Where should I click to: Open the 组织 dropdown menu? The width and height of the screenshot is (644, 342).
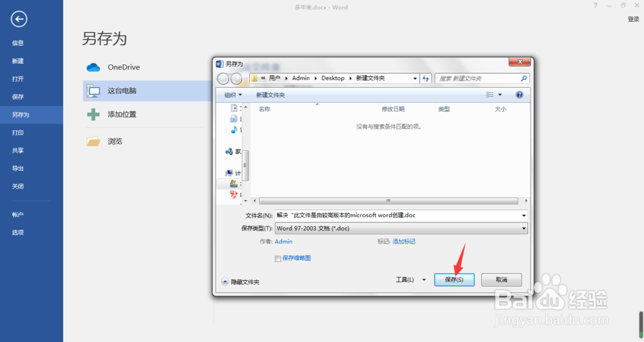pos(233,95)
